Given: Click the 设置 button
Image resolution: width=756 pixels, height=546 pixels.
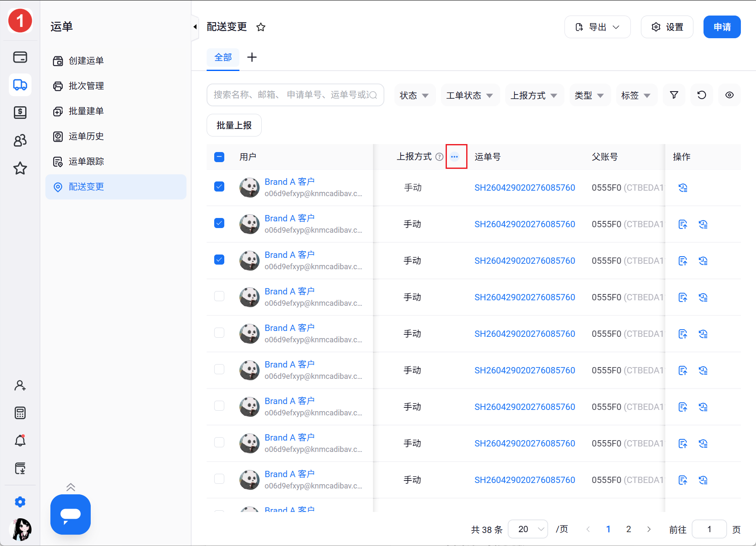Looking at the screenshot, I should [x=667, y=27].
